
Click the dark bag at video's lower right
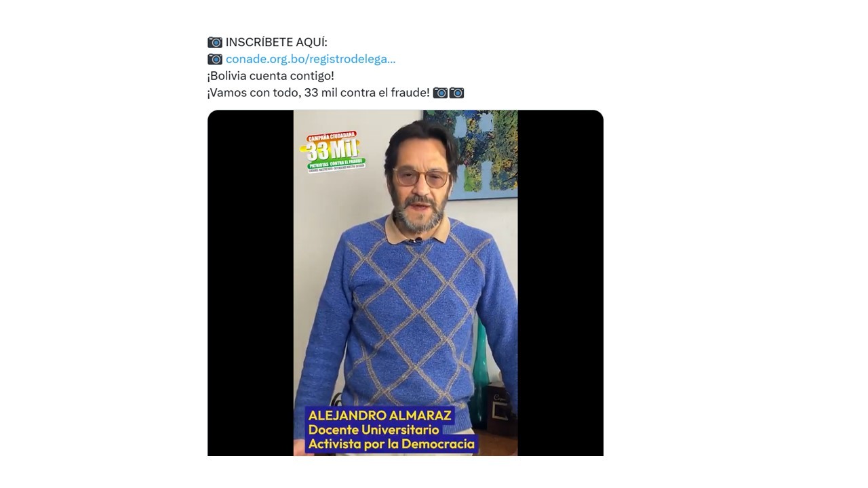[502, 407]
